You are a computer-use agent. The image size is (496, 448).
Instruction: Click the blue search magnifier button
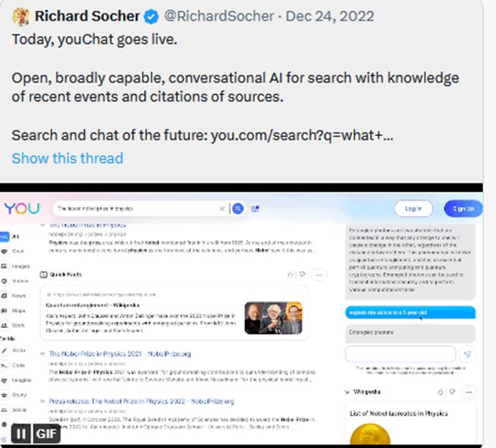[237, 209]
